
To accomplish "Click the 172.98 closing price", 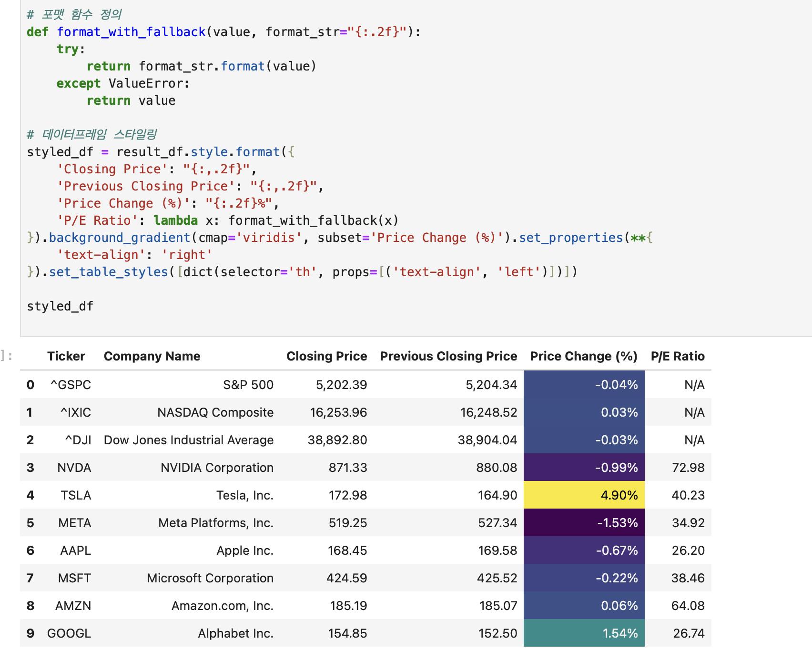I will pos(348,495).
